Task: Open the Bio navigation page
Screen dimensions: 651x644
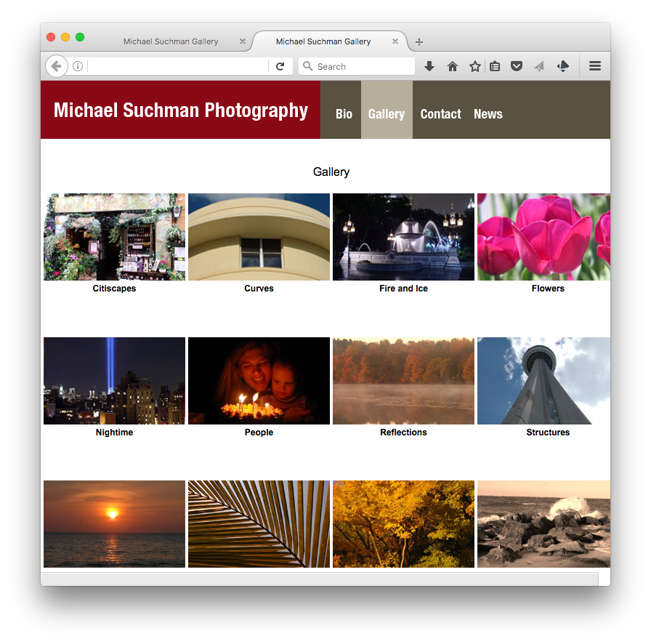Action: point(344,114)
